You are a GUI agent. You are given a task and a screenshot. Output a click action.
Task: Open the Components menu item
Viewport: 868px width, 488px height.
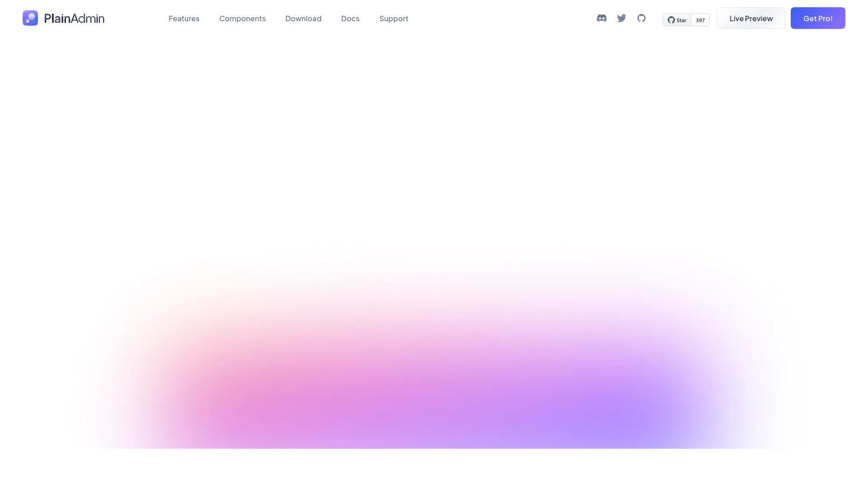(x=242, y=19)
